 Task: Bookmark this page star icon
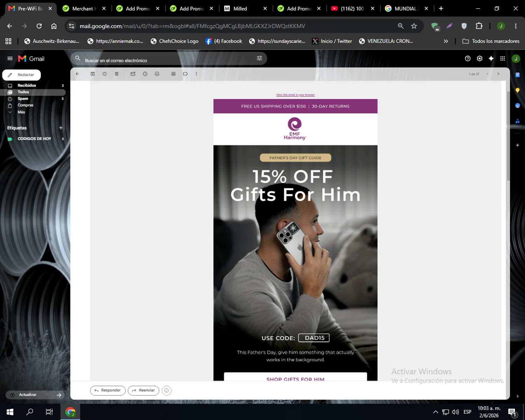(414, 26)
